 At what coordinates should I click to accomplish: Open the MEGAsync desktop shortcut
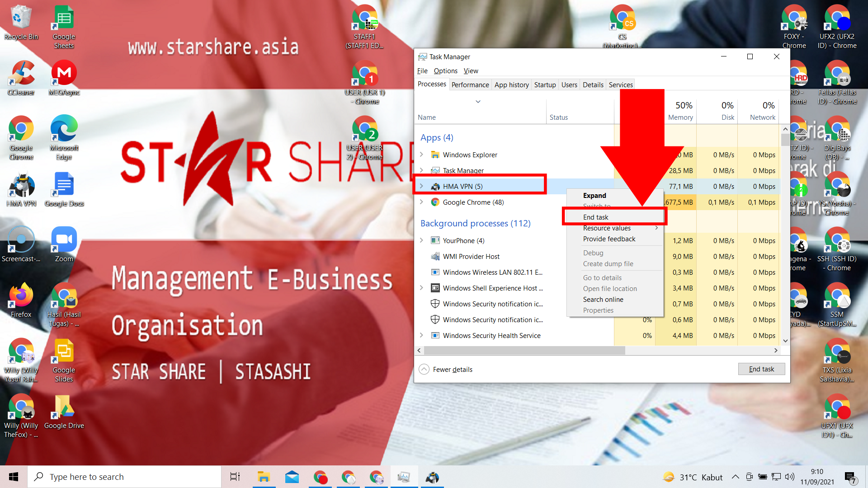click(x=64, y=78)
